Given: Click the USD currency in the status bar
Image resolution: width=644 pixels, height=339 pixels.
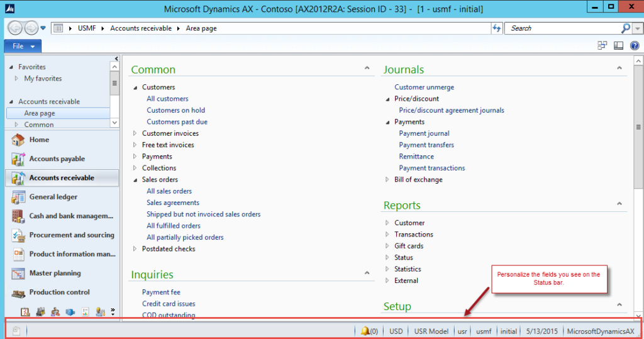Looking at the screenshot, I should click(396, 331).
